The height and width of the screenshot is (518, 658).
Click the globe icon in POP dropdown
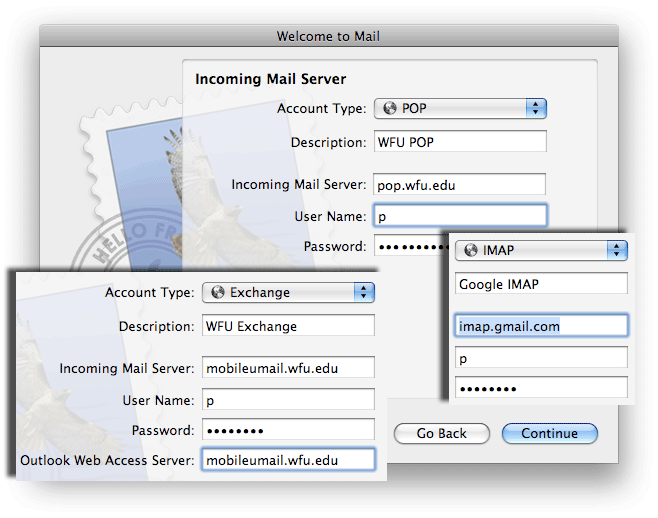[x=390, y=108]
